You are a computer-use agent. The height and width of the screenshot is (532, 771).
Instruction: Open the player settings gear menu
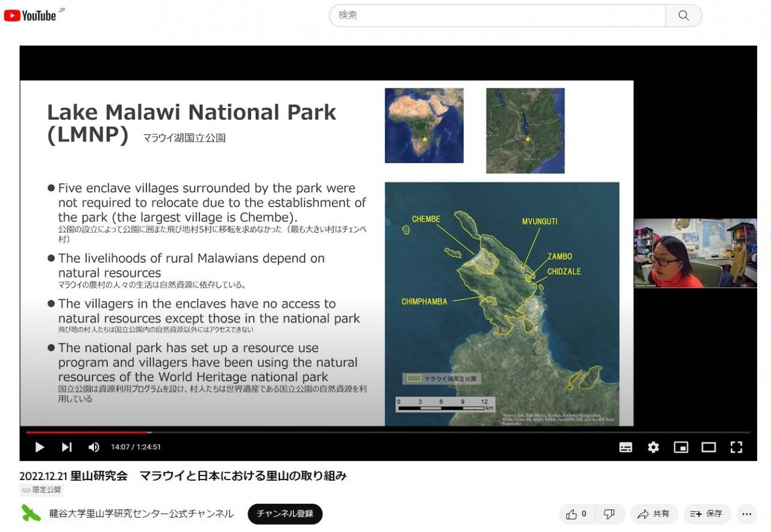653,447
